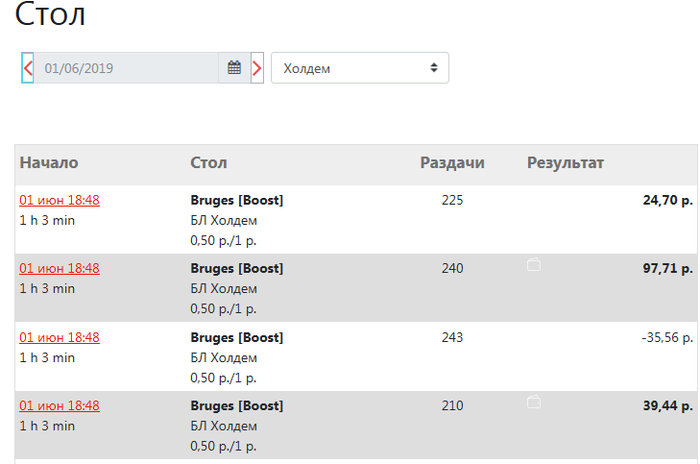Open 01 июн 18:48 link with 243 hands

click(x=59, y=337)
